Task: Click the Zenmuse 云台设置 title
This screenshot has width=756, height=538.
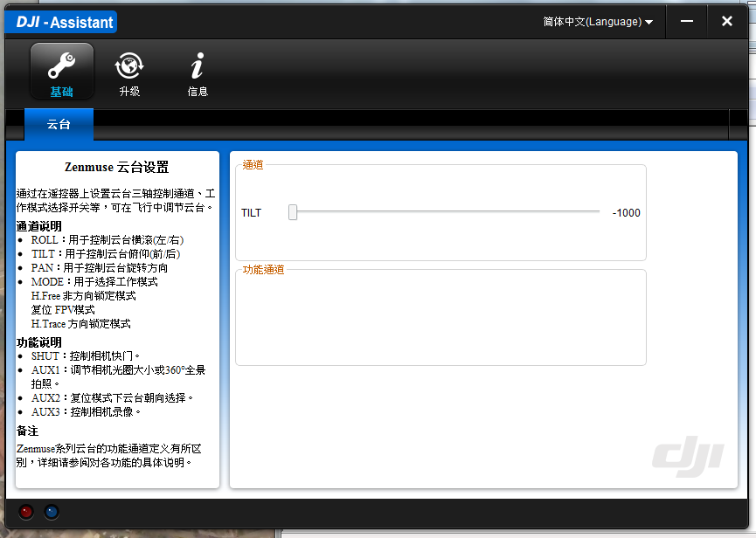Action: [x=117, y=167]
